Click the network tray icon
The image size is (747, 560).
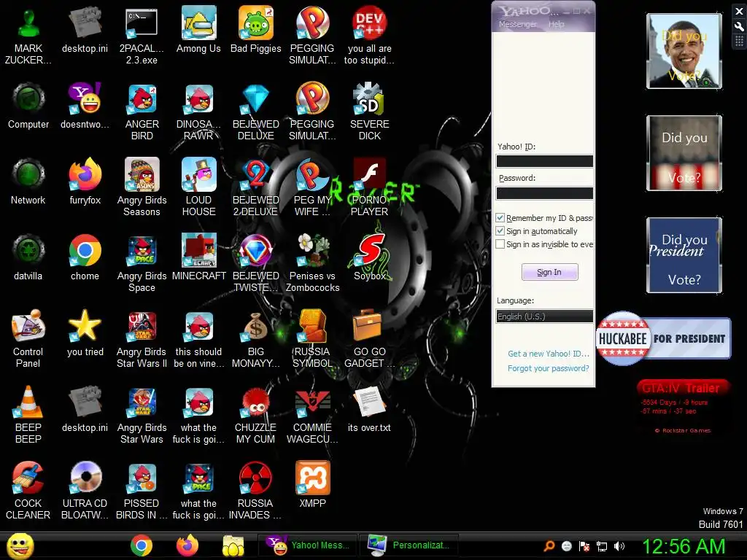(x=602, y=546)
